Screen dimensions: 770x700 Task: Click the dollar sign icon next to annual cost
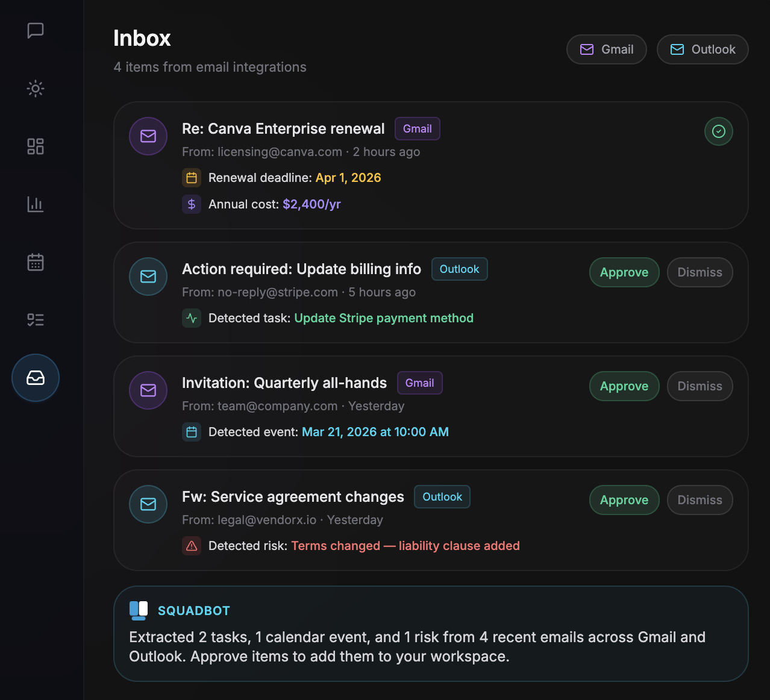tap(192, 204)
